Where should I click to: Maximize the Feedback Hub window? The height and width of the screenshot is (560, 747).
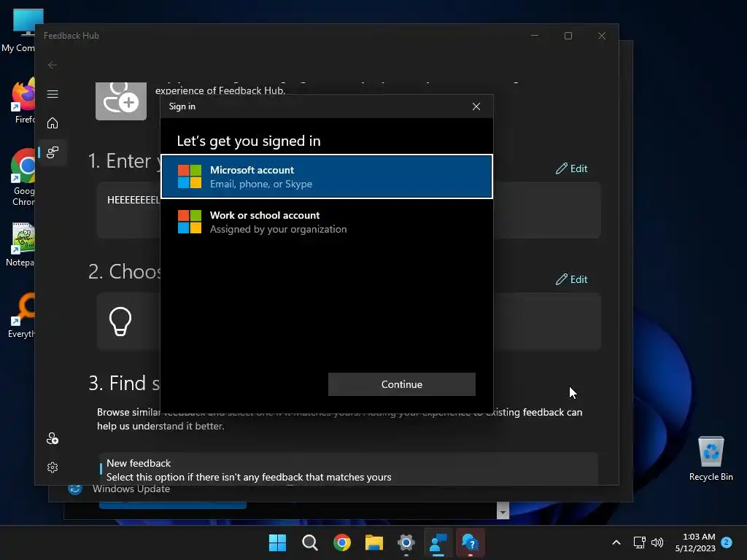click(568, 36)
